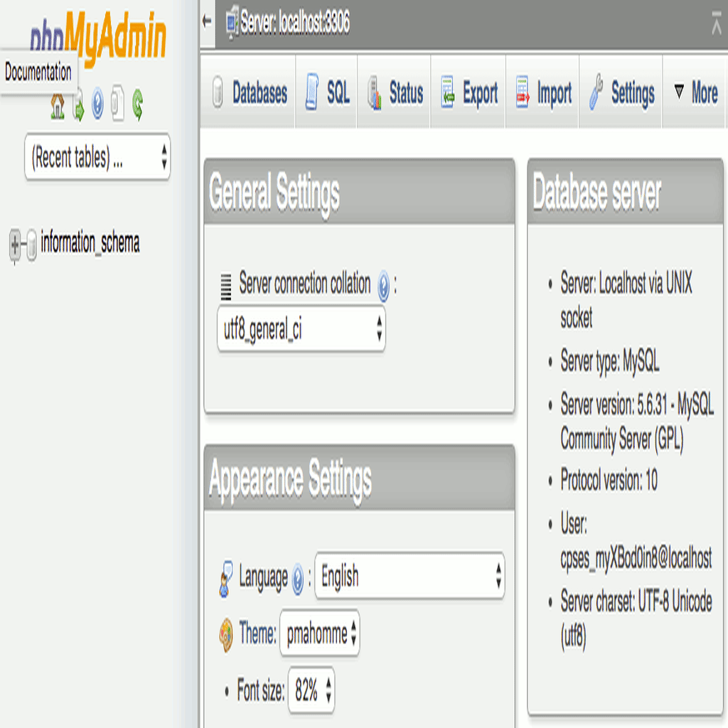Click the Server: localhost:3306 breadcrumb link
The image size is (728, 728).
295,22
